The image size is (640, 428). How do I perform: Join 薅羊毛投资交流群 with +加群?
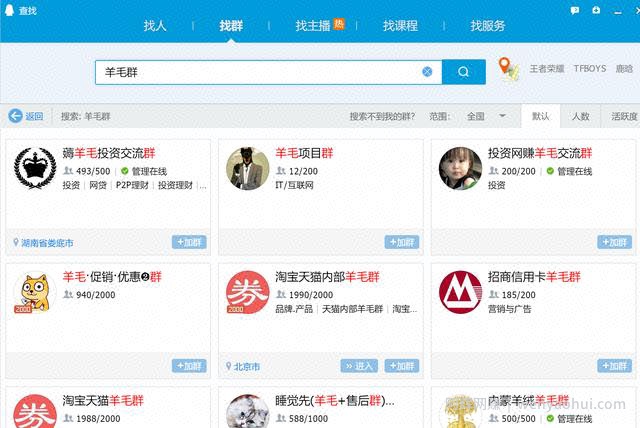[x=189, y=242]
